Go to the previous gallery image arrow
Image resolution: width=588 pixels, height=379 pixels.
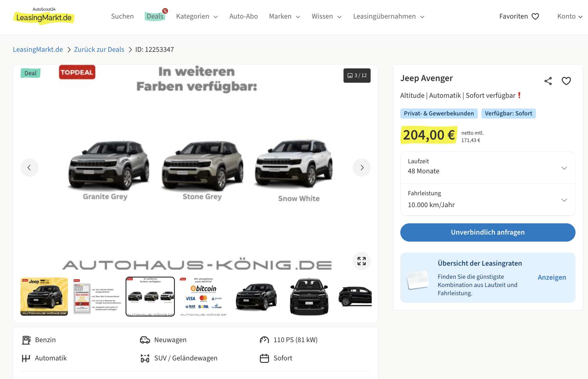(29, 168)
